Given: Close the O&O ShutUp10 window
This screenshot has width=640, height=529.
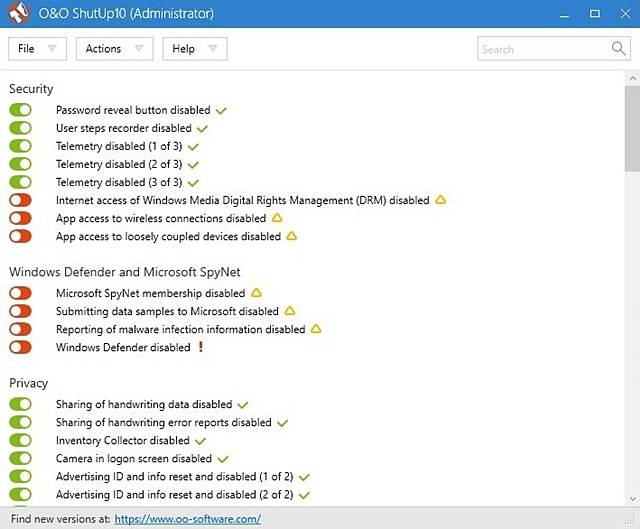Looking at the screenshot, I should pos(625,14).
